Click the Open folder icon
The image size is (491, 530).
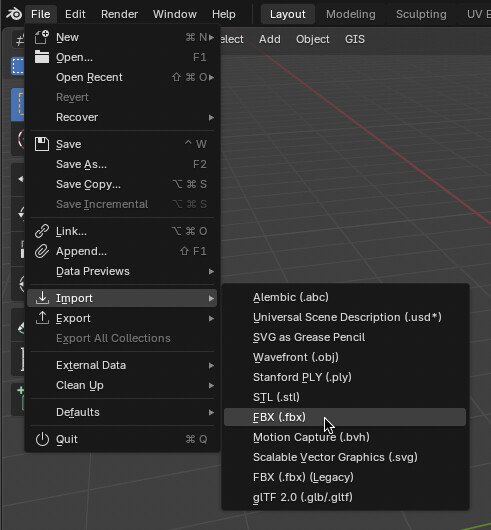click(x=42, y=57)
